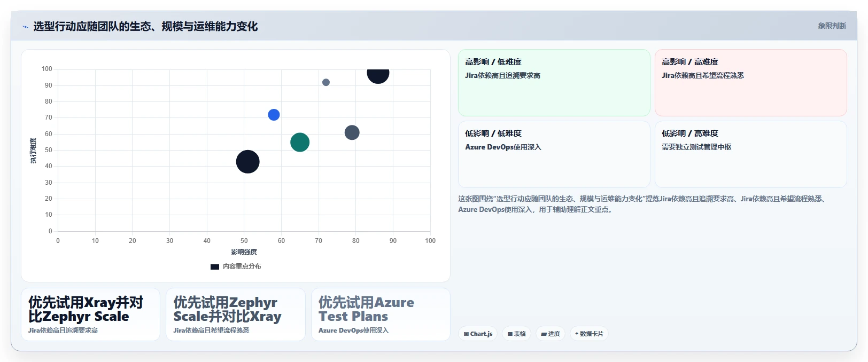Click the 影响强度 x-axis title
Image resolution: width=868 pixels, height=362 pixels.
coord(244,252)
